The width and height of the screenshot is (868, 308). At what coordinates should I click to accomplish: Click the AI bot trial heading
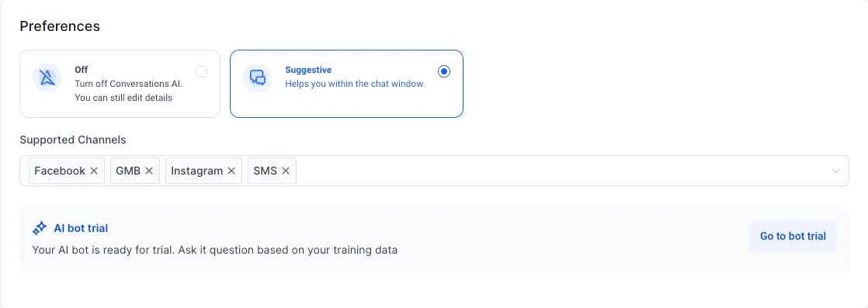81,228
